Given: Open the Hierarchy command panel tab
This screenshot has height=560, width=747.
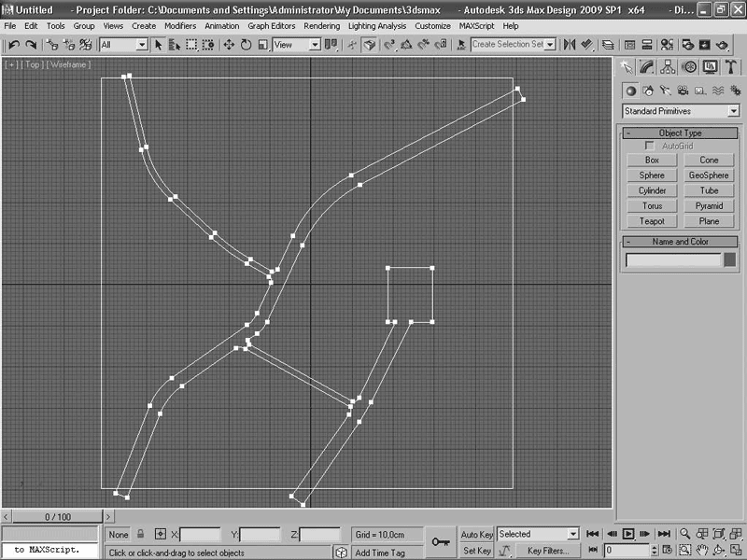Looking at the screenshot, I should [x=668, y=67].
